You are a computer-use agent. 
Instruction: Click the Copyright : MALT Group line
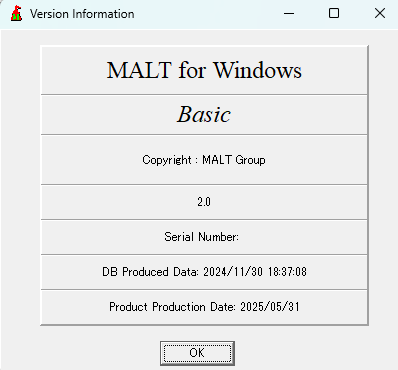click(204, 160)
